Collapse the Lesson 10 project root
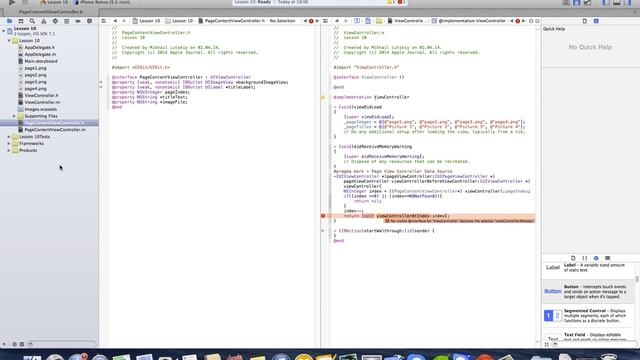This screenshot has height=360, width=640. pos(4,31)
